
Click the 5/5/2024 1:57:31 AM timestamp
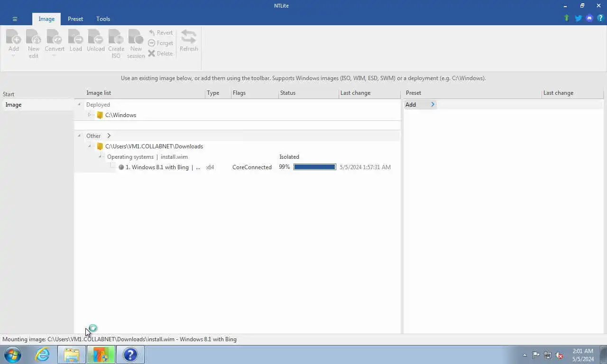point(365,167)
